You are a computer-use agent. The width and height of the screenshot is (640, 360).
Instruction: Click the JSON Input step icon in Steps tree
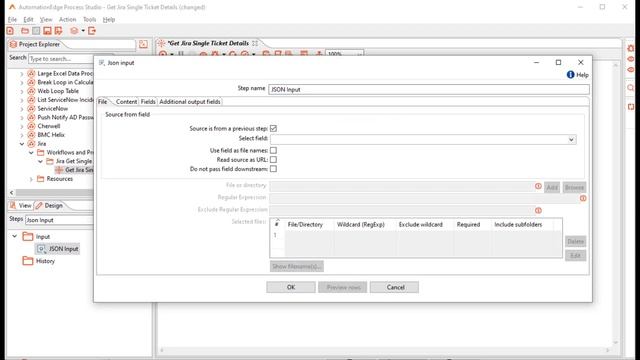click(41, 249)
